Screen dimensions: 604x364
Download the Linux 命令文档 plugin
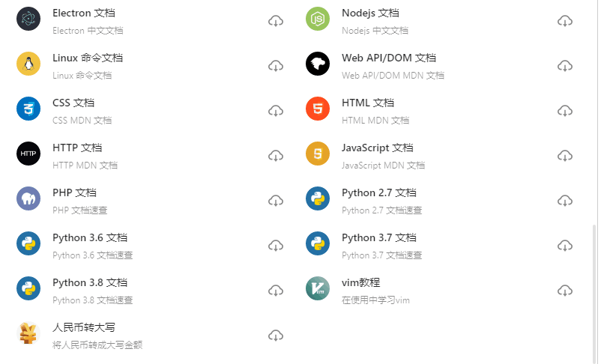tap(276, 66)
